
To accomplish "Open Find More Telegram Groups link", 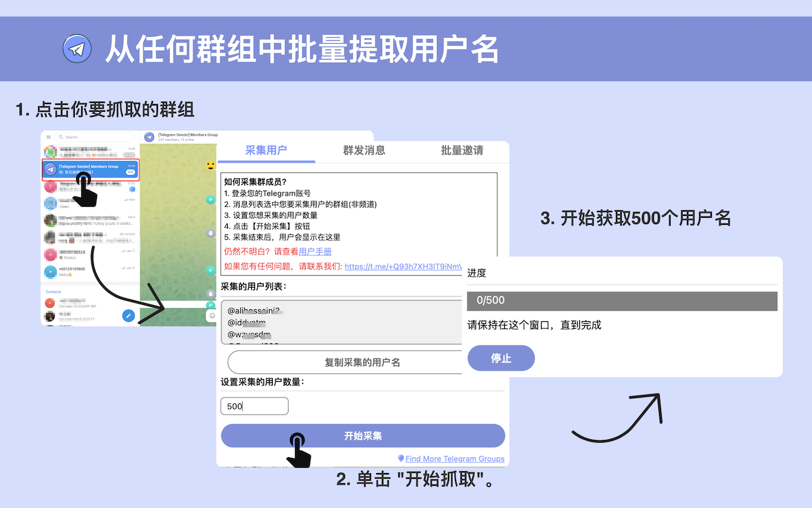I will tap(455, 458).
